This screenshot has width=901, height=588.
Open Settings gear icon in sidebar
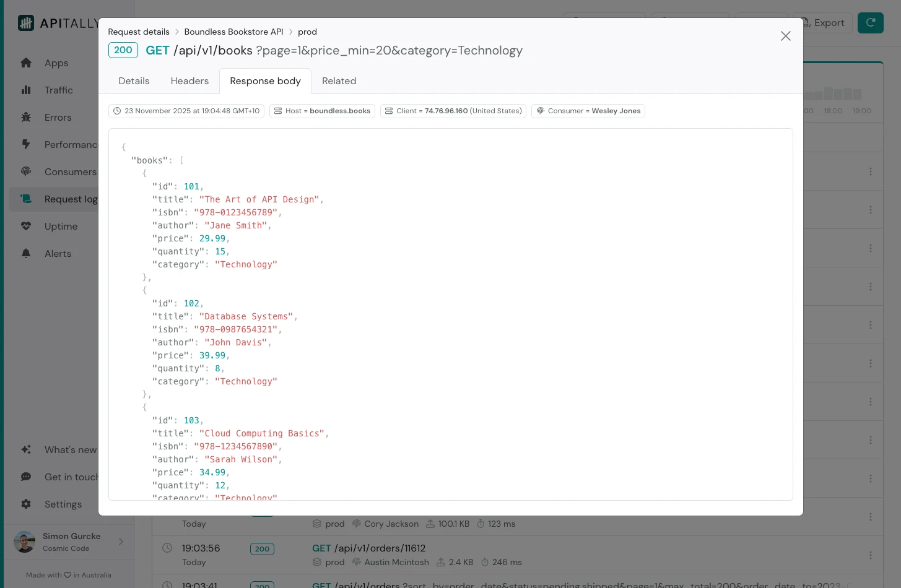(26, 504)
